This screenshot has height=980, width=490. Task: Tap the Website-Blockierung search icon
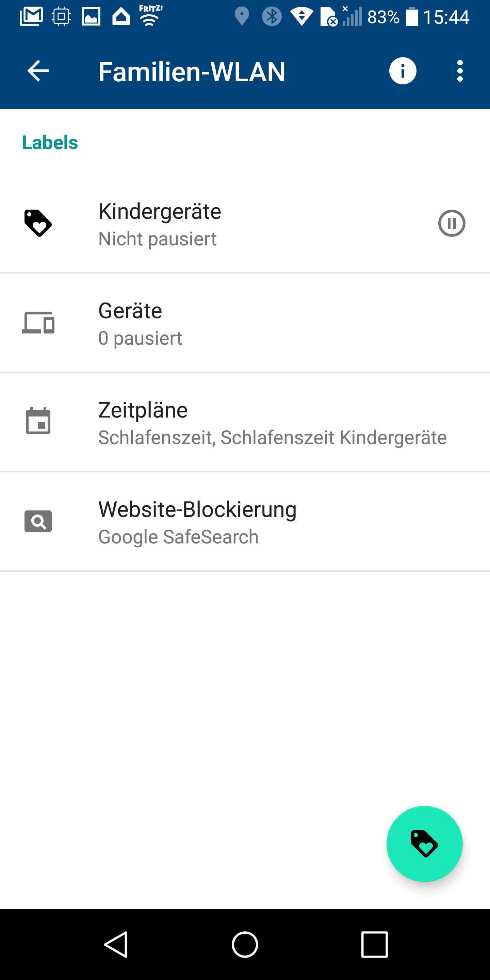tap(38, 521)
